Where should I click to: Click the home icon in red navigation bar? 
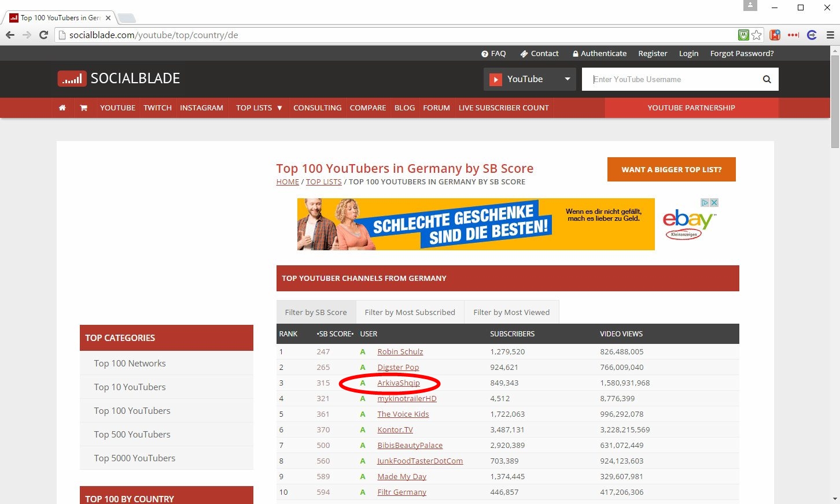(x=62, y=108)
